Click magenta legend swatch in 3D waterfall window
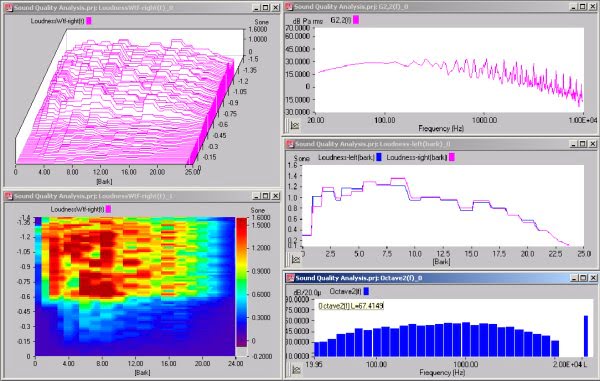The height and width of the screenshot is (381, 600). point(89,21)
